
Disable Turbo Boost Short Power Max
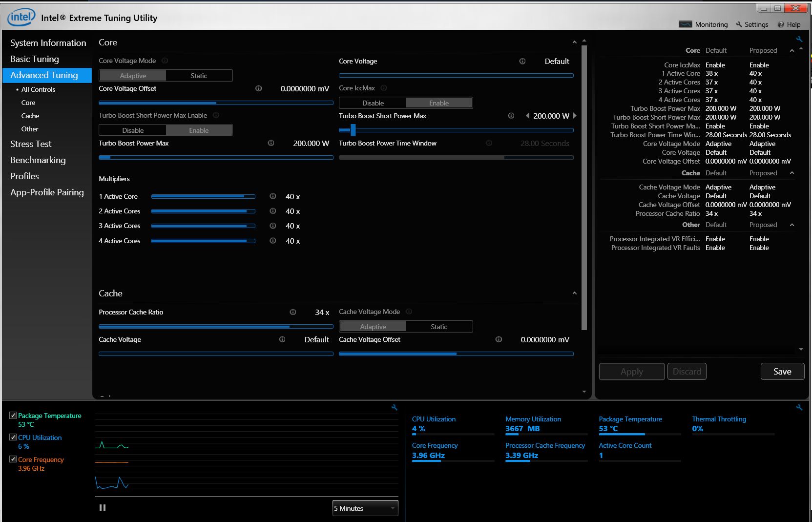coord(133,130)
